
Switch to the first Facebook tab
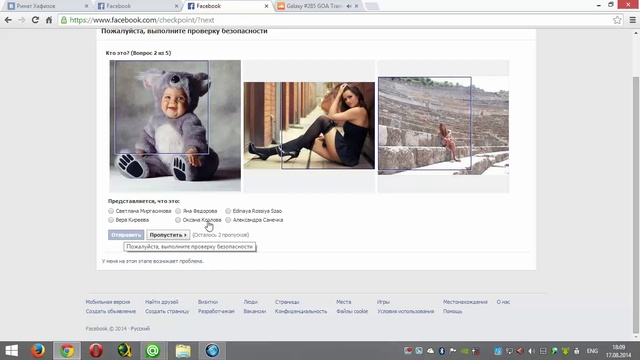click(137, 6)
